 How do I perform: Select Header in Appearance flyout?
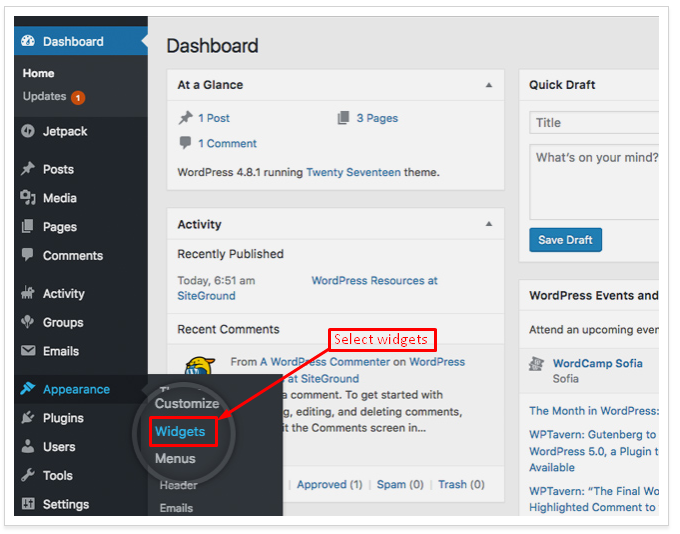[x=178, y=485]
